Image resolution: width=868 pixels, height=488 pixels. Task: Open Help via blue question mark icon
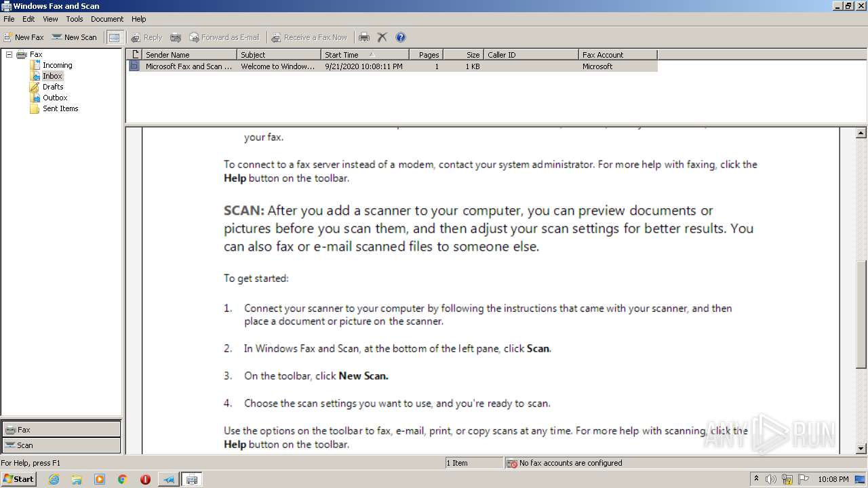click(x=401, y=37)
